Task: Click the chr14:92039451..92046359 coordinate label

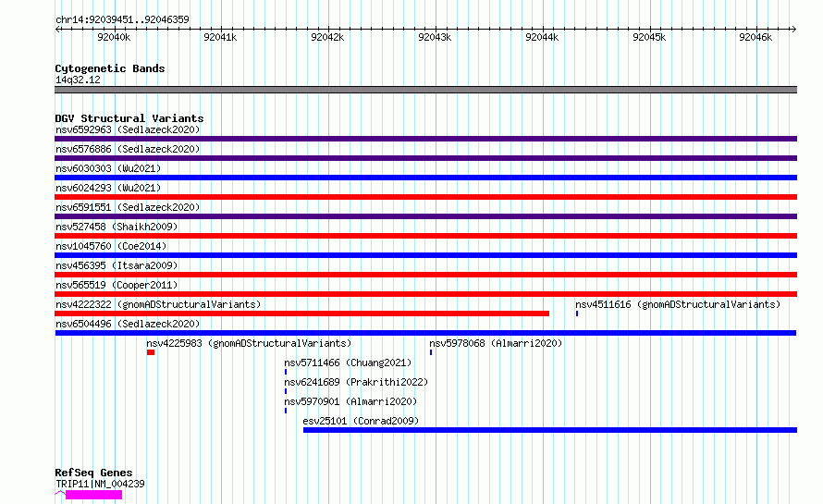Action: coord(122,20)
